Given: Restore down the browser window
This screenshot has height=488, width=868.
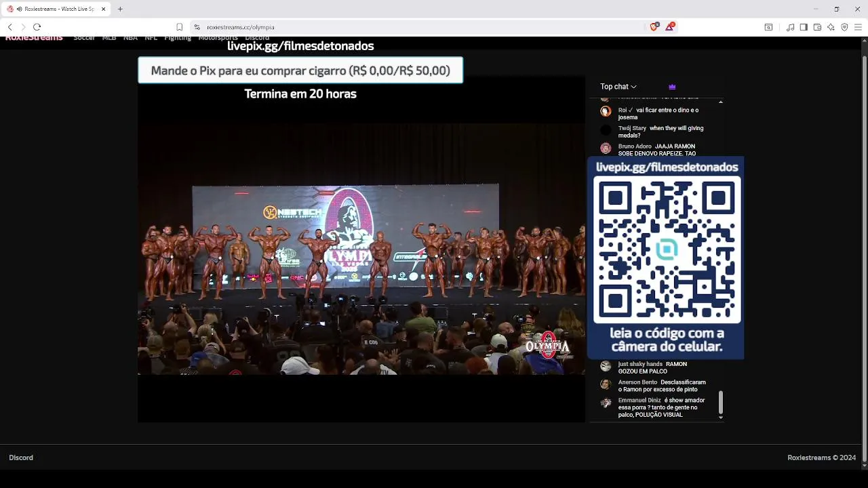Looking at the screenshot, I should tap(837, 9).
